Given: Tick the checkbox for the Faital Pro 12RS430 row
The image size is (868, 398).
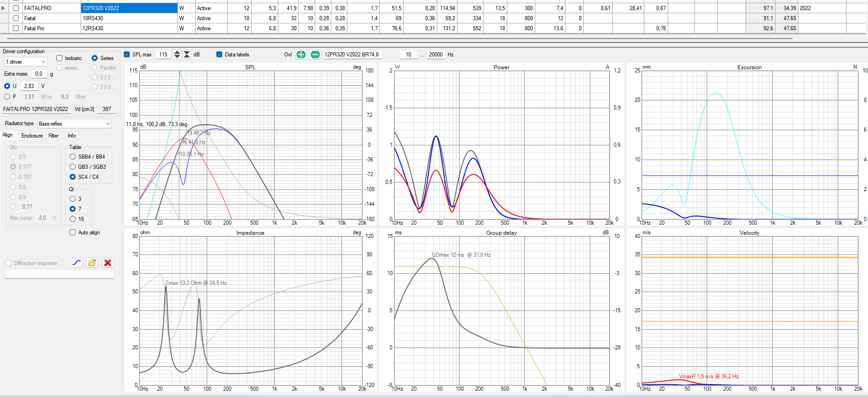Looking at the screenshot, I should click(x=16, y=28).
